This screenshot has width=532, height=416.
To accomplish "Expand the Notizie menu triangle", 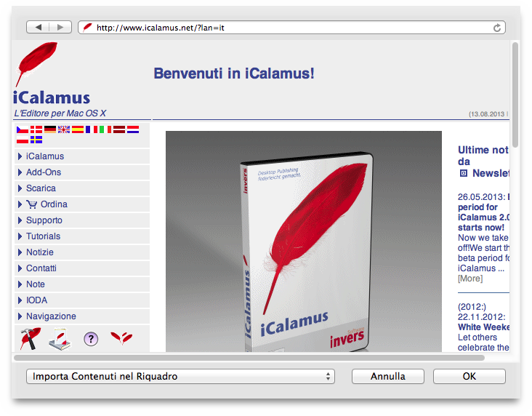I will tap(20, 252).
